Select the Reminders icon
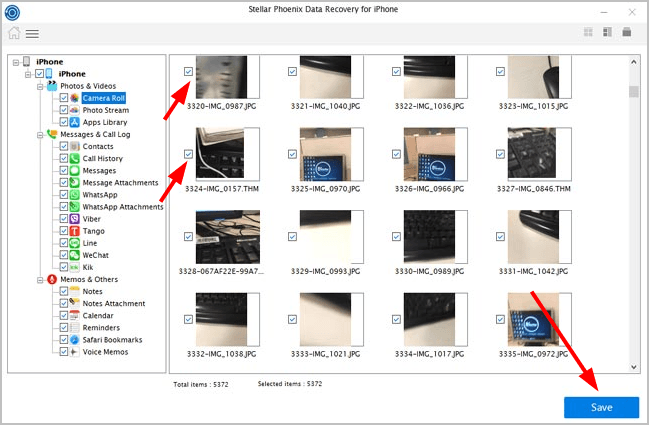649x425 pixels. coord(75,327)
